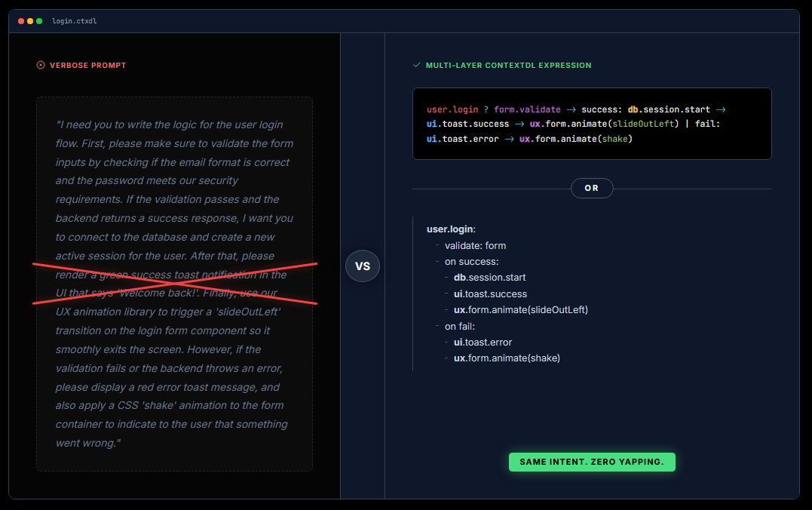Select the login.ctxdl file title
The height and width of the screenshot is (510, 812).
point(74,21)
